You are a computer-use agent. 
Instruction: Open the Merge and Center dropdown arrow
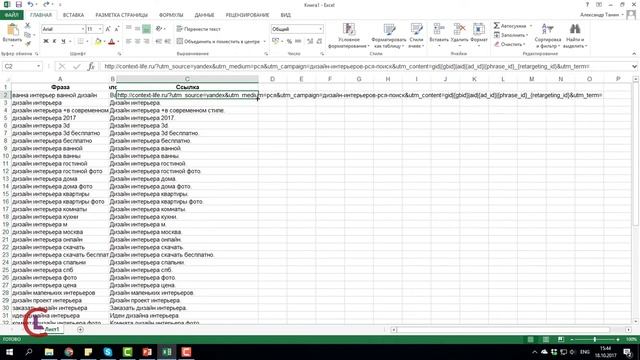(x=264, y=41)
